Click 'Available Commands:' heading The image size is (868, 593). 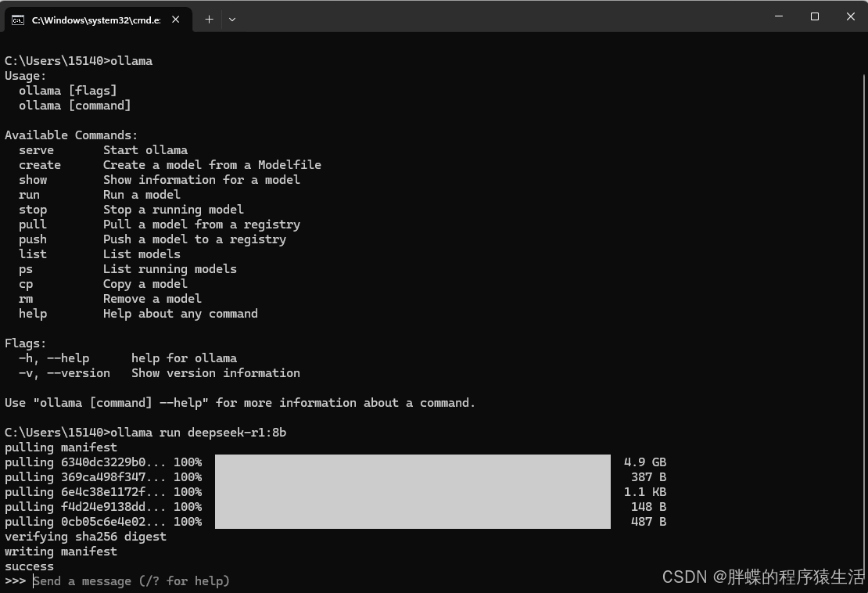[x=71, y=135]
